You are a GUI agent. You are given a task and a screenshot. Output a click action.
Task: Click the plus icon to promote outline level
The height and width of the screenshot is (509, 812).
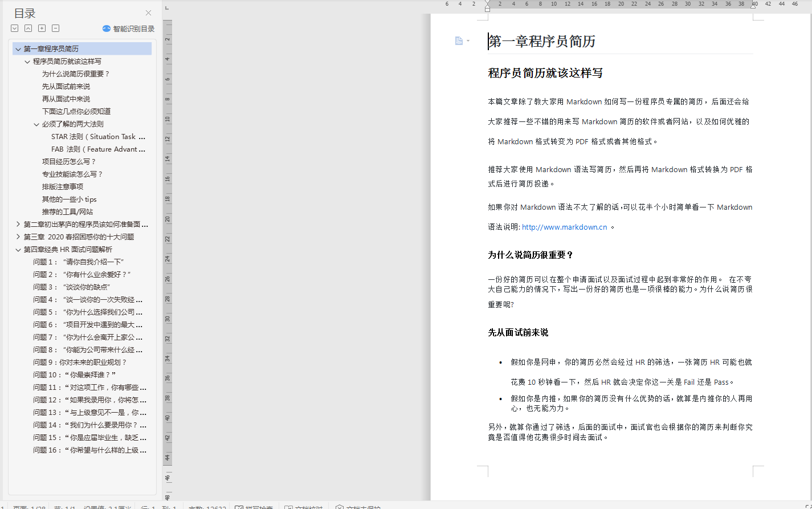(42, 28)
